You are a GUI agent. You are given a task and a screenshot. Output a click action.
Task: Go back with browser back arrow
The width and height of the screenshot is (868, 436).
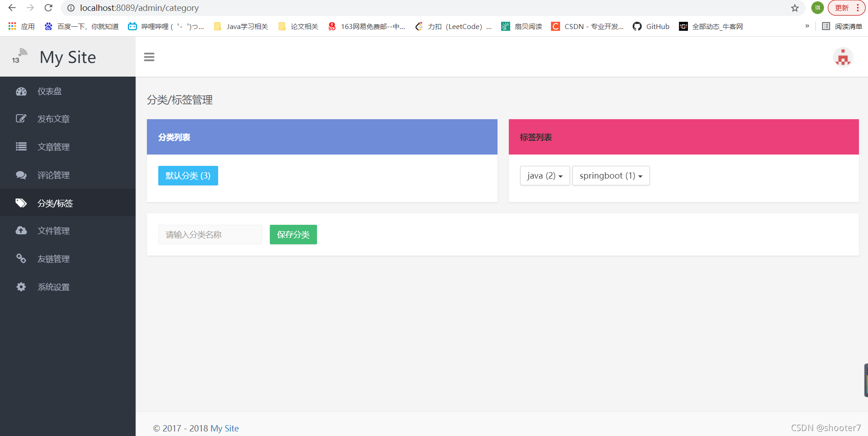click(12, 8)
